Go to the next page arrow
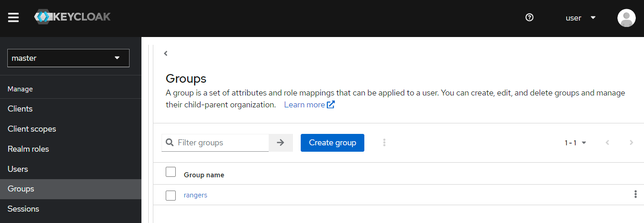This screenshot has height=223, width=644. (x=631, y=143)
